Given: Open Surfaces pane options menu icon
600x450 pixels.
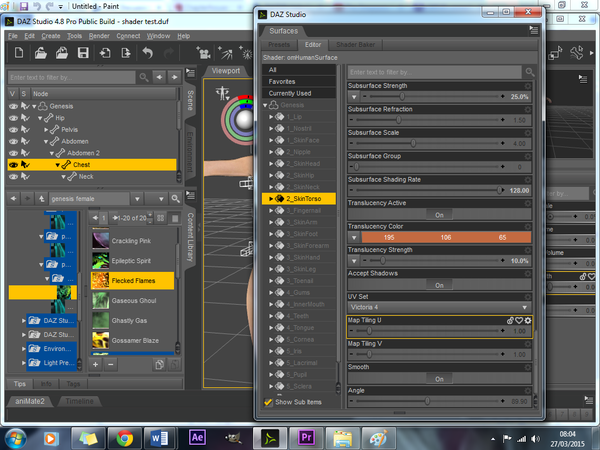Looking at the screenshot, I should pyautogui.click(x=533, y=30).
